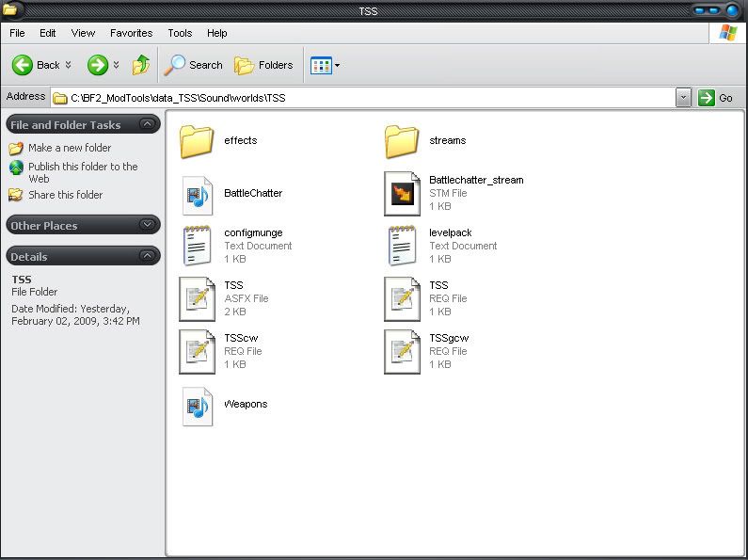Click the streams folder name

(x=448, y=140)
